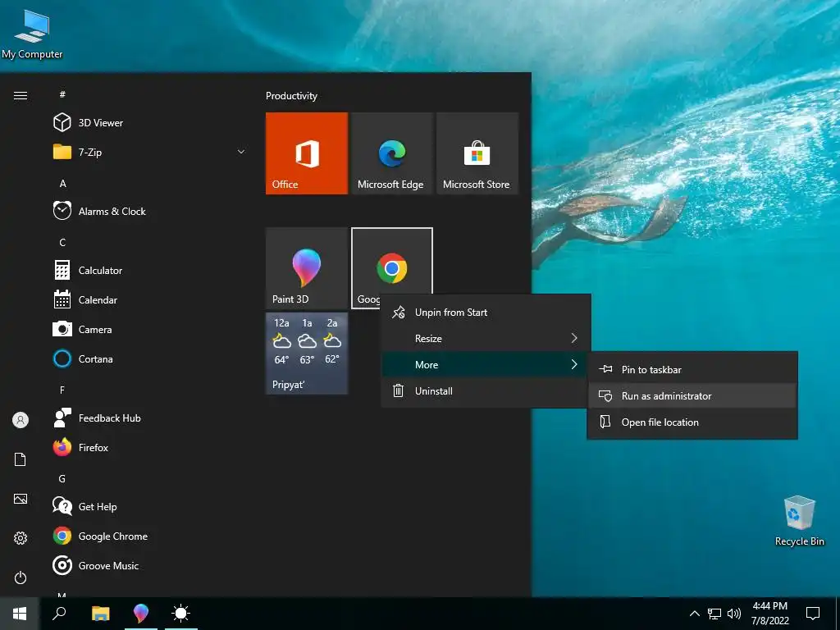Image resolution: width=840 pixels, height=630 pixels.
Task: Choose Uninstall from the context menu
Action: point(486,391)
